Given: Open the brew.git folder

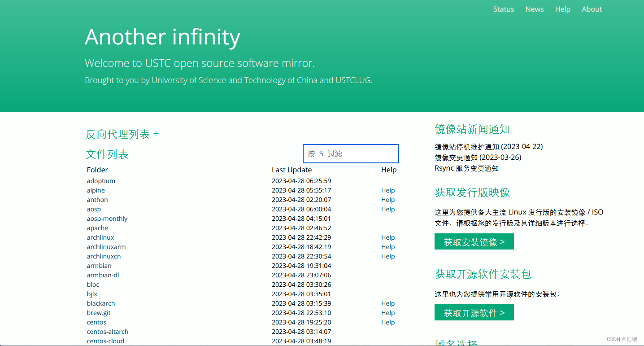Looking at the screenshot, I should coord(99,313).
